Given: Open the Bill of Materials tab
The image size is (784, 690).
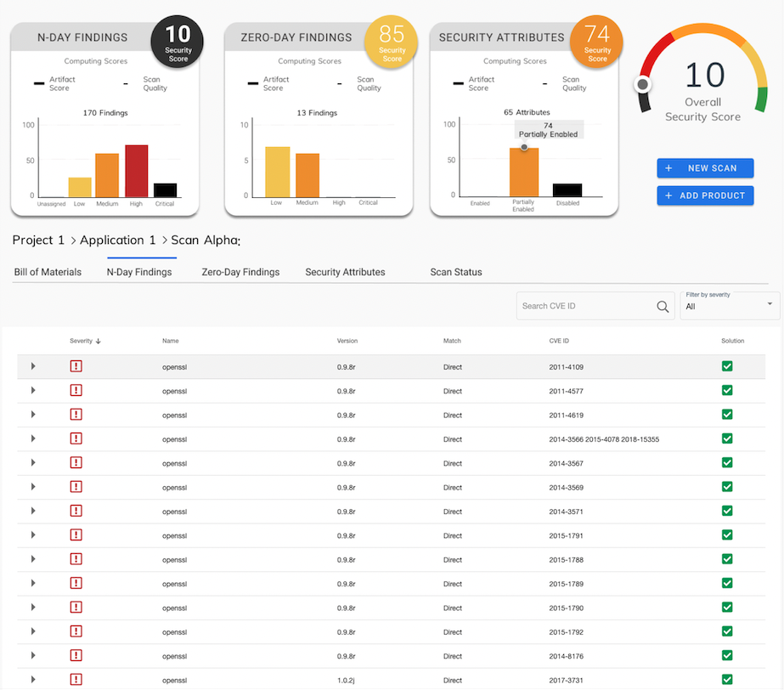Looking at the screenshot, I should 48,273.
